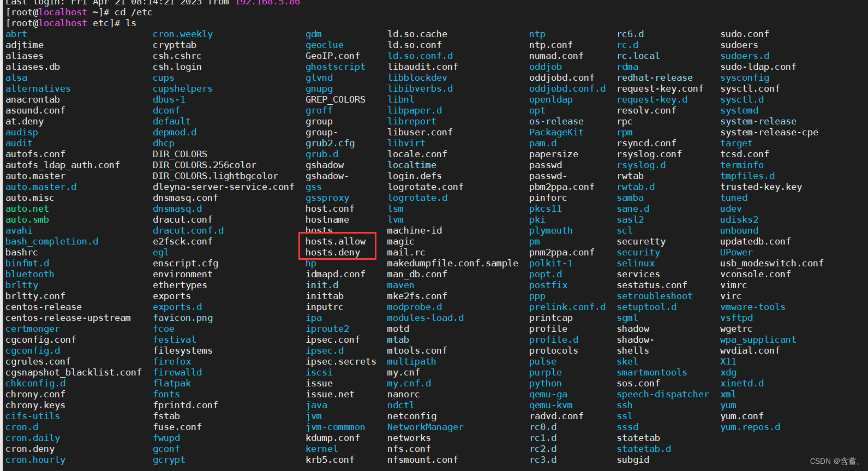Select the fstab file name
The height and width of the screenshot is (471, 868).
point(166,416)
